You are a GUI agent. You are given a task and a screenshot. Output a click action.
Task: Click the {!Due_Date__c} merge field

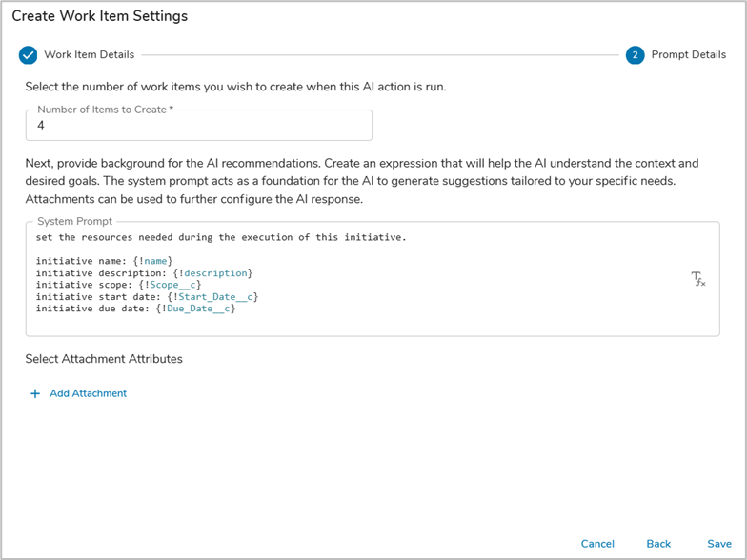(195, 309)
